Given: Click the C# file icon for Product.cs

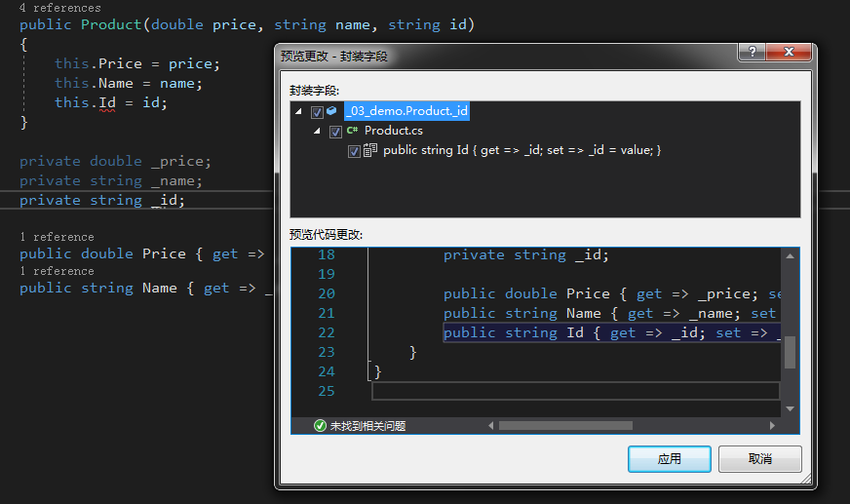Looking at the screenshot, I should [352, 130].
